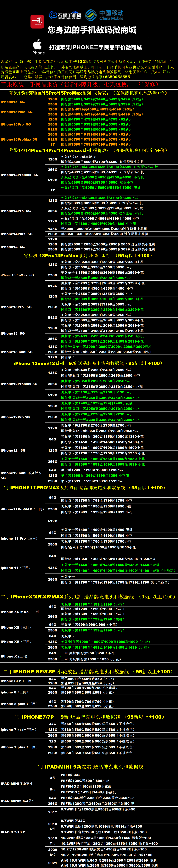Viewport: 178px width, 868px height.
Task: Click the China Mobile logo
Action: [104, 15]
